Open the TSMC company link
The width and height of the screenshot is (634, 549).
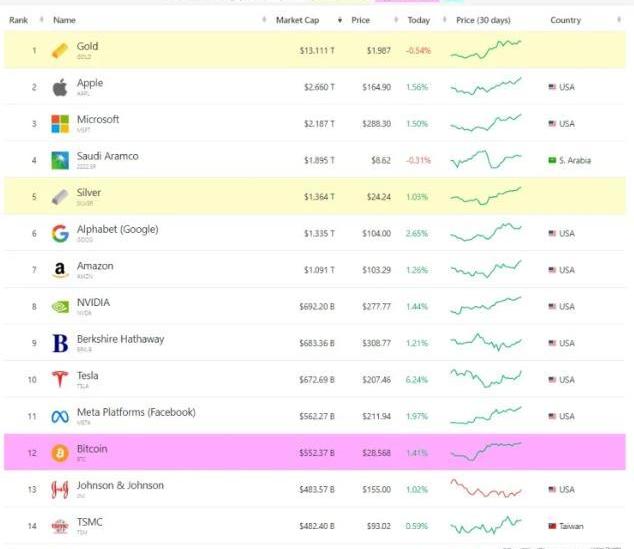point(89,522)
